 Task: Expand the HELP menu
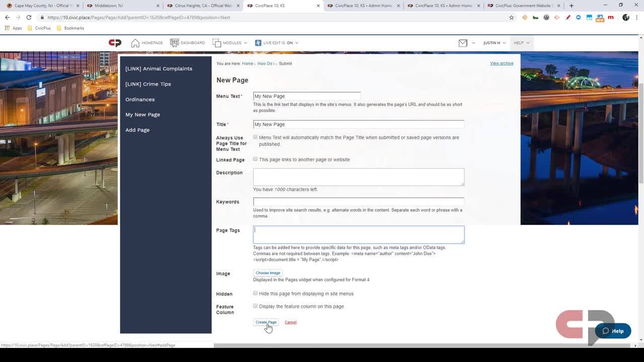(521, 43)
